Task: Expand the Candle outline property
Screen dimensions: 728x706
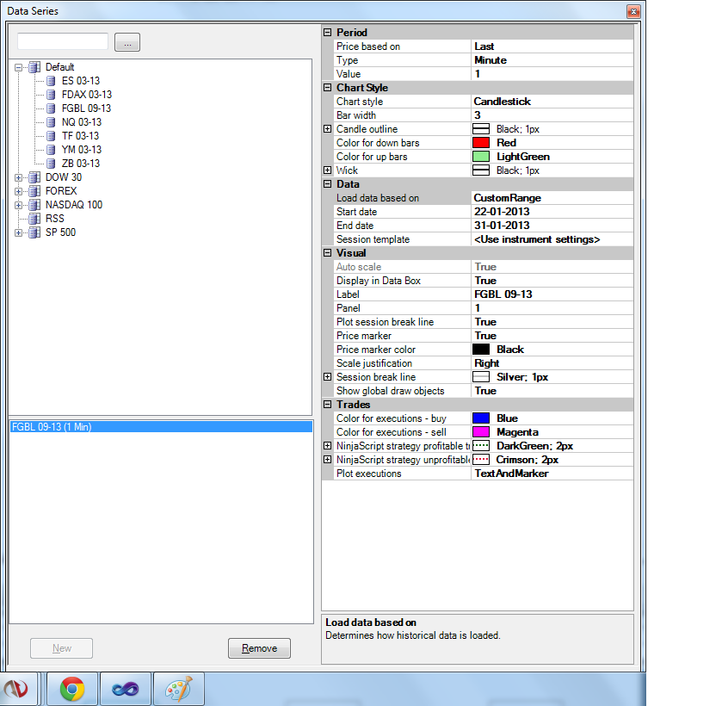Action: (x=327, y=129)
